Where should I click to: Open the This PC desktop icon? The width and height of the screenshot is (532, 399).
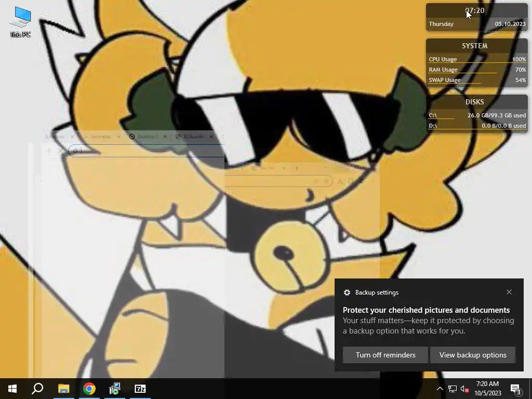click(x=20, y=22)
